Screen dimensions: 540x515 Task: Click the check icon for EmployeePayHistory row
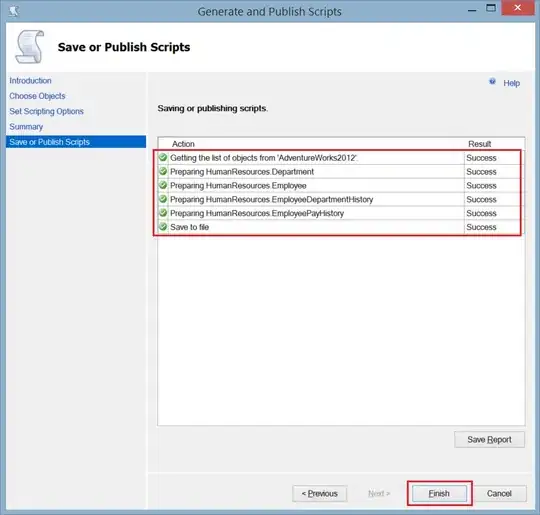tap(163, 213)
